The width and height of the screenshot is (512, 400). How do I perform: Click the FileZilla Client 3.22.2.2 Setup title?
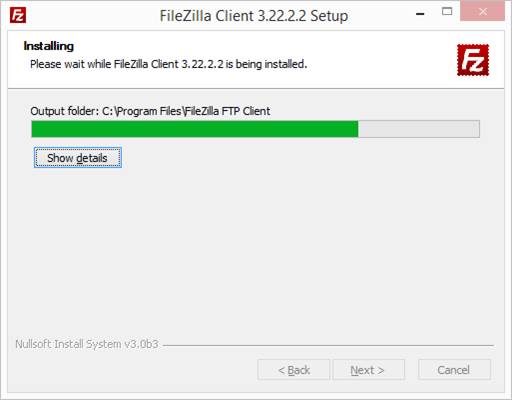pyautogui.click(x=254, y=16)
